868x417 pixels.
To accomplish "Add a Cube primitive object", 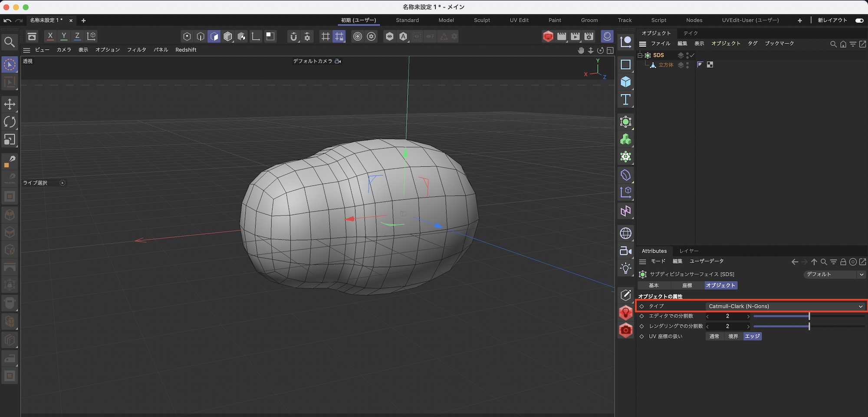I will [625, 82].
